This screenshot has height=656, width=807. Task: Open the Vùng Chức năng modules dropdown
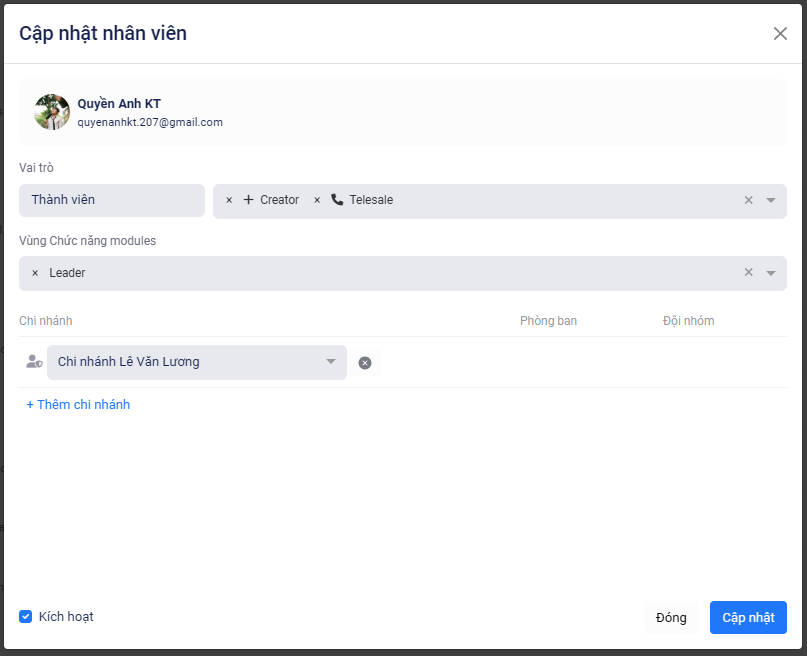(x=771, y=273)
